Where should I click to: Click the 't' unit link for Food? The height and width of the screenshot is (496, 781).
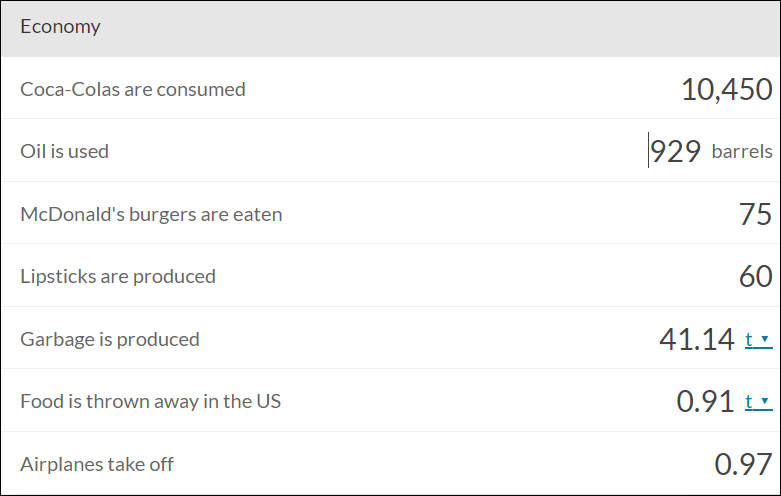[749, 401]
